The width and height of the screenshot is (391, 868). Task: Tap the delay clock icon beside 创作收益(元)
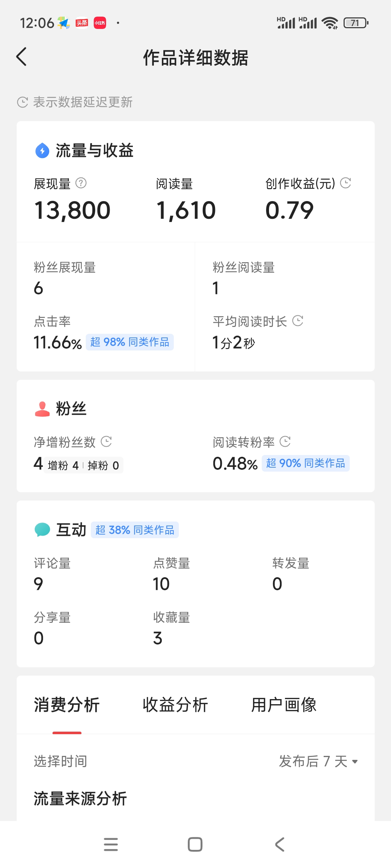[x=346, y=183]
